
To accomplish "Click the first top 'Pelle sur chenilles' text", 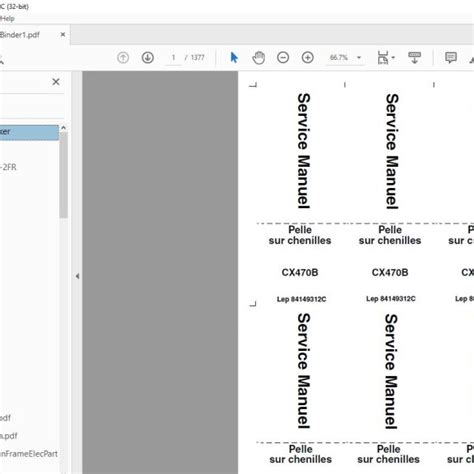I will pyautogui.click(x=300, y=235).
